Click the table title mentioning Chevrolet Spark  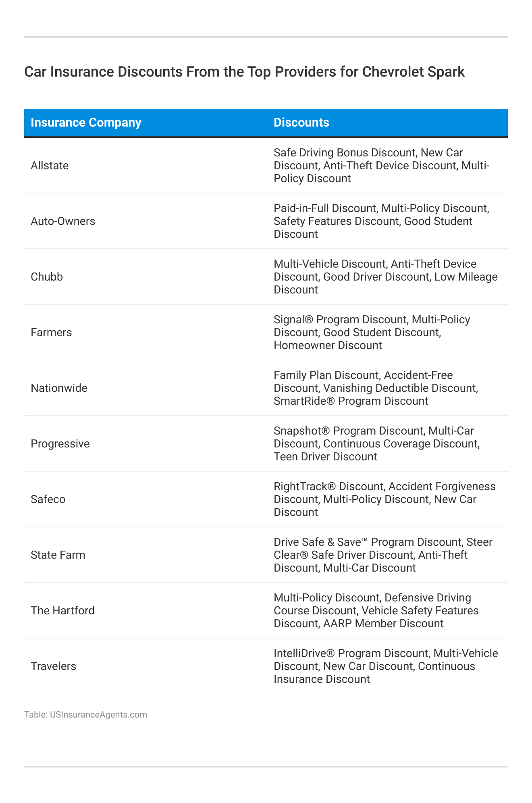click(244, 72)
